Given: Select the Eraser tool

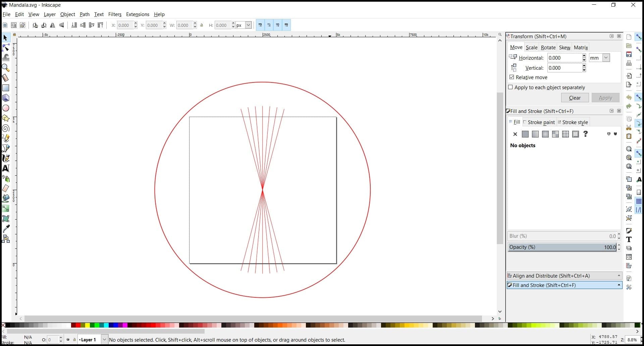Looking at the screenshot, I should click(6, 188).
